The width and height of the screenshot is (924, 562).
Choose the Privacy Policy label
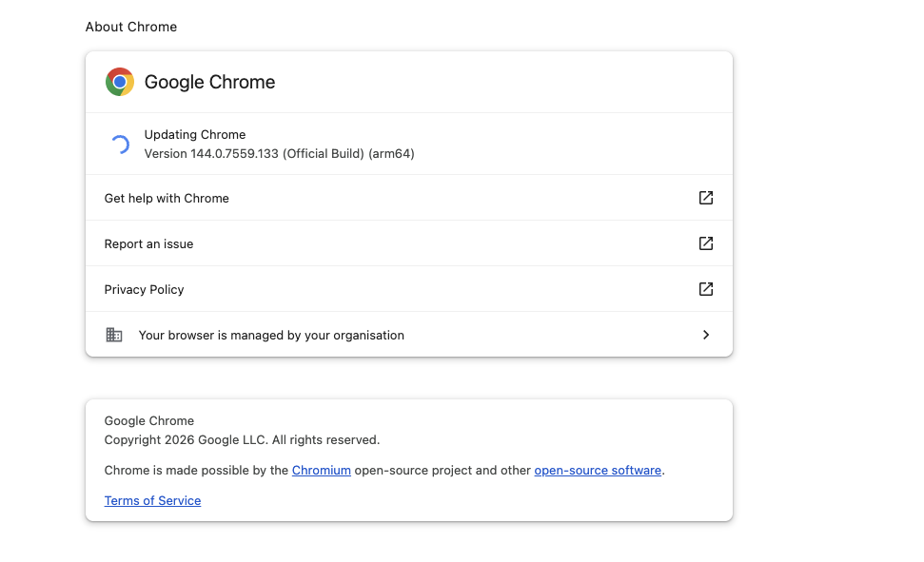coord(144,290)
